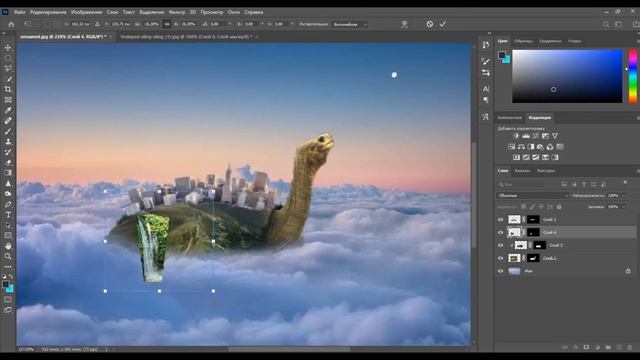The height and width of the screenshot is (360, 640).
Task: Select the Zoom tool
Action: point(8,256)
